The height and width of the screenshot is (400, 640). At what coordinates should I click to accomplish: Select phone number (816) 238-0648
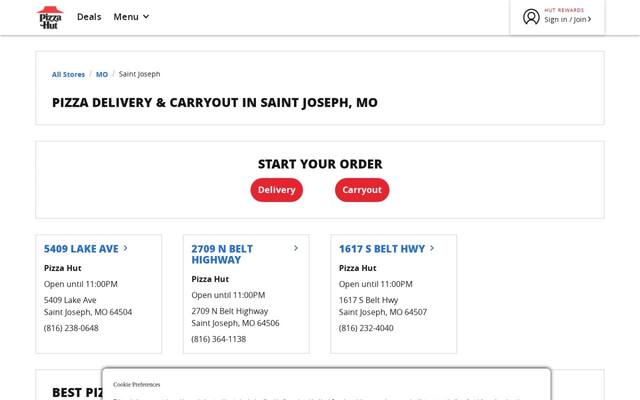tap(71, 328)
